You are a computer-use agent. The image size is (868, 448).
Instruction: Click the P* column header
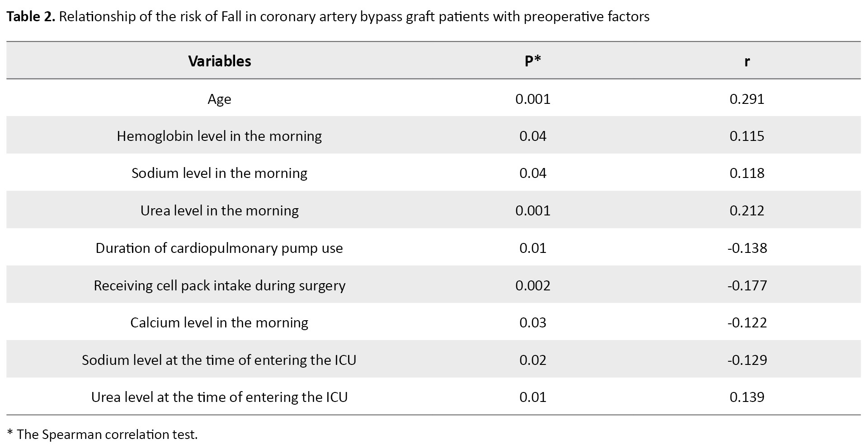click(533, 61)
